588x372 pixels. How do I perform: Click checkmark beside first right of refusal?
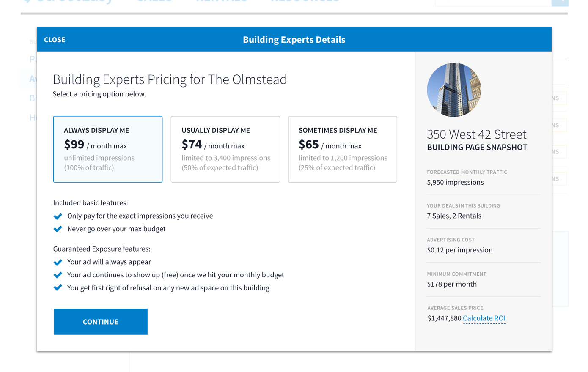tap(58, 288)
